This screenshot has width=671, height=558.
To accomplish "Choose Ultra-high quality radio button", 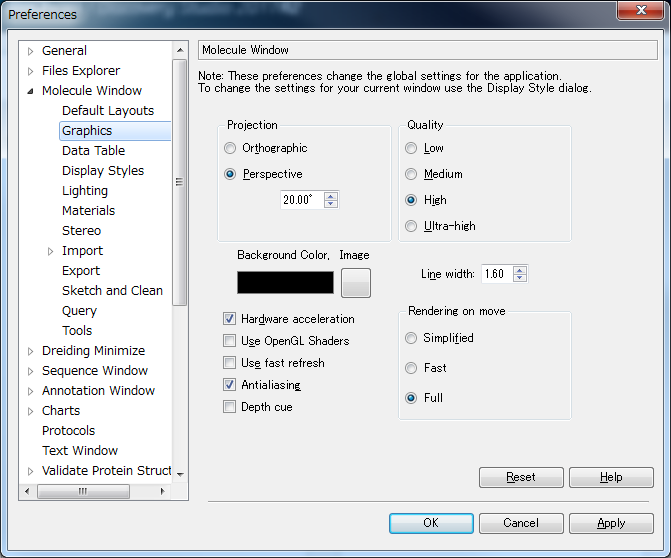I will [411, 226].
